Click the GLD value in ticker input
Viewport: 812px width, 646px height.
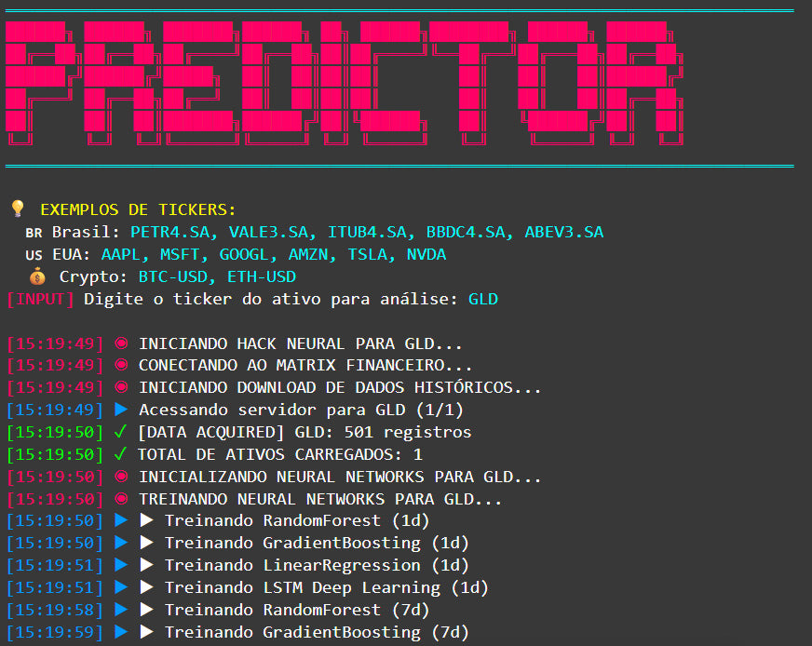(x=483, y=299)
